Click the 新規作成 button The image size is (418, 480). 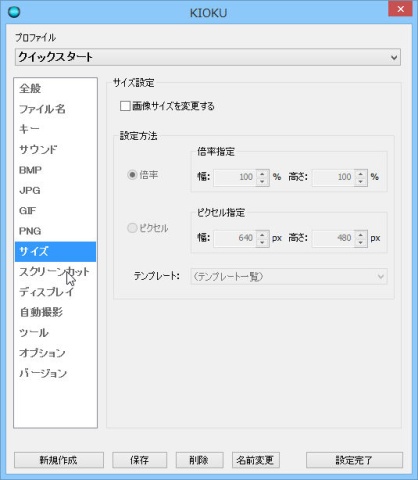coord(59,460)
